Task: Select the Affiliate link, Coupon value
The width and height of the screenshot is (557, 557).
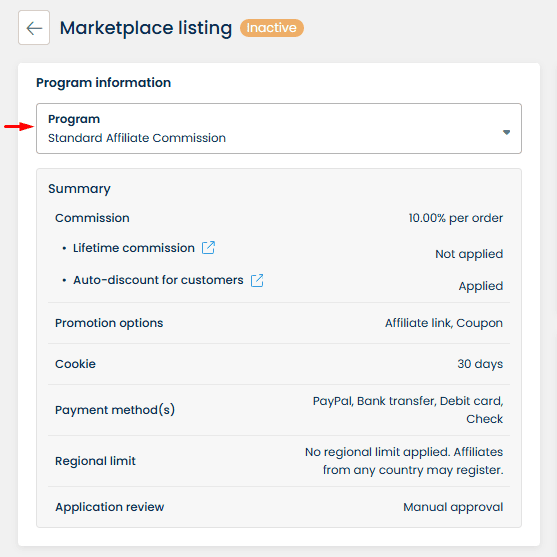Action: [444, 323]
